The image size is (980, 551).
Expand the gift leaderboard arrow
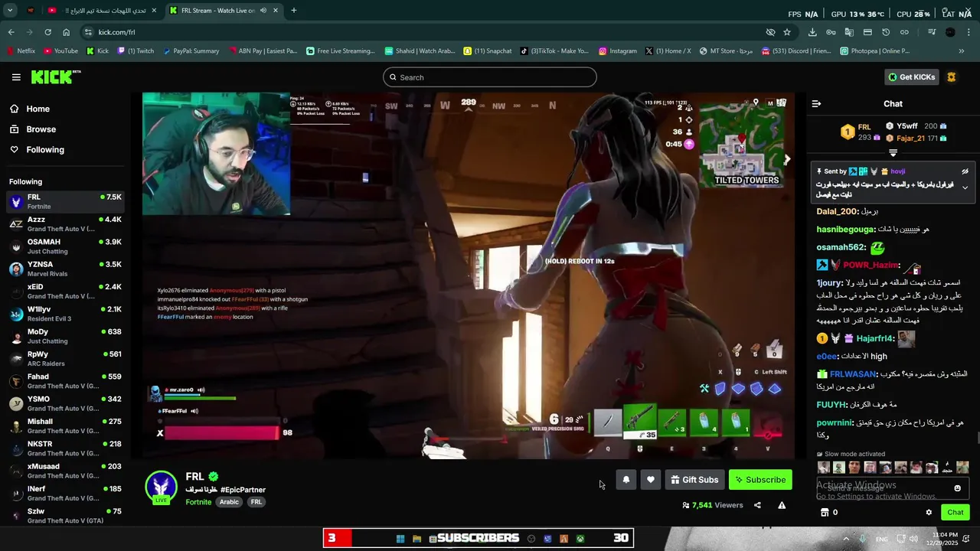coord(893,153)
